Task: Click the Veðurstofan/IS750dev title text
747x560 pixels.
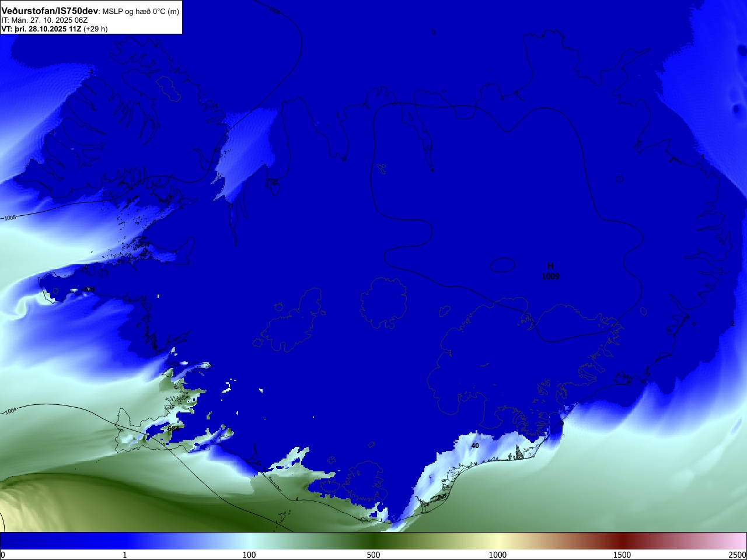Action: (50, 11)
